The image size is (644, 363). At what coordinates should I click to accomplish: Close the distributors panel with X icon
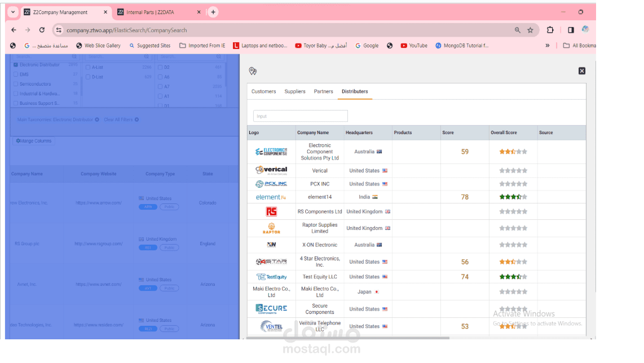point(582,71)
